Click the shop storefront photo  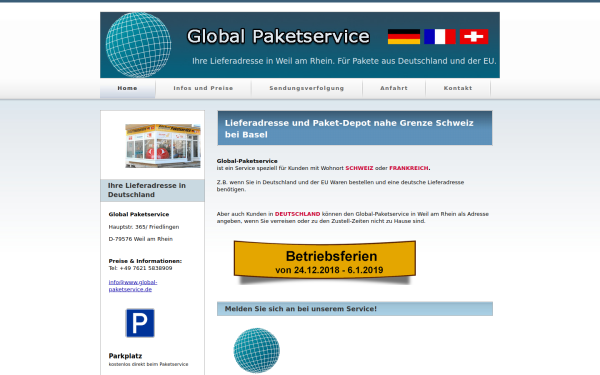click(x=163, y=146)
